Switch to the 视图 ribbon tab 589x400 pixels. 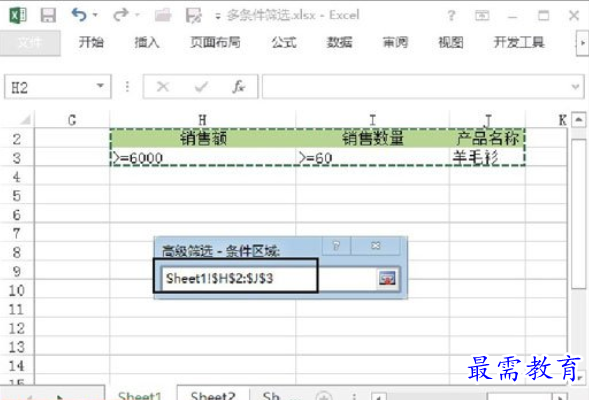click(x=450, y=42)
